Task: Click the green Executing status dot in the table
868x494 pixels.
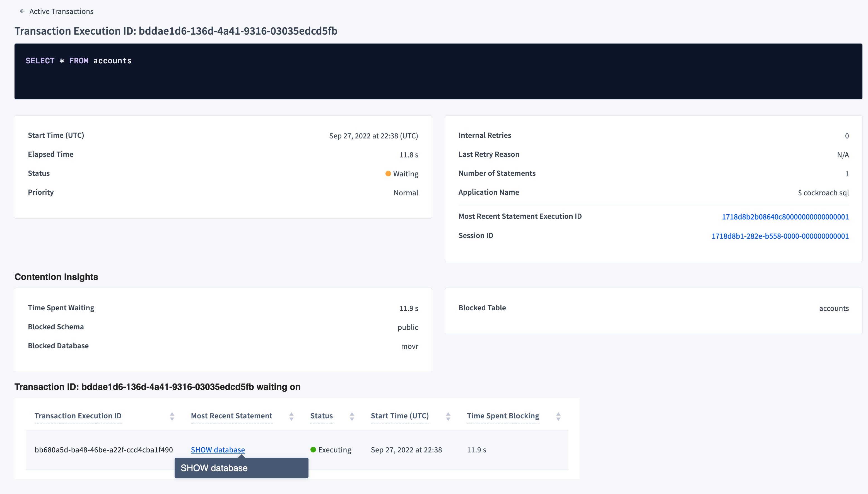Action: pyautogui.click(x=313, y=450)
